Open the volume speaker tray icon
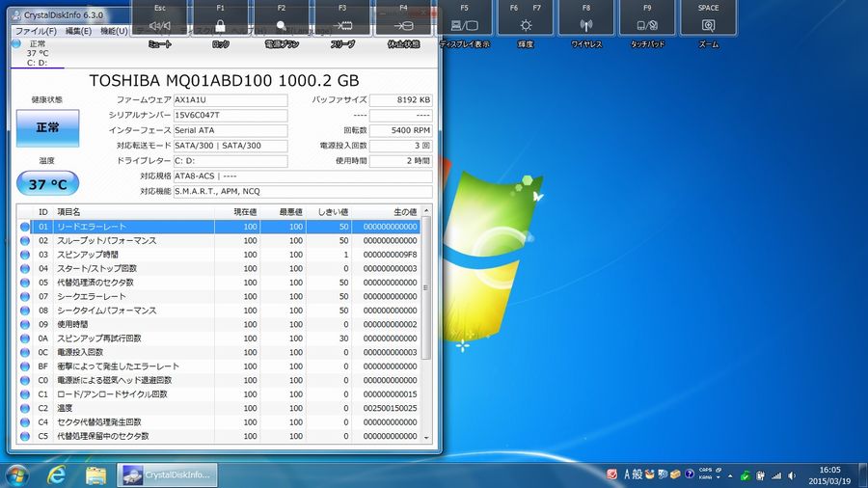 792,475
